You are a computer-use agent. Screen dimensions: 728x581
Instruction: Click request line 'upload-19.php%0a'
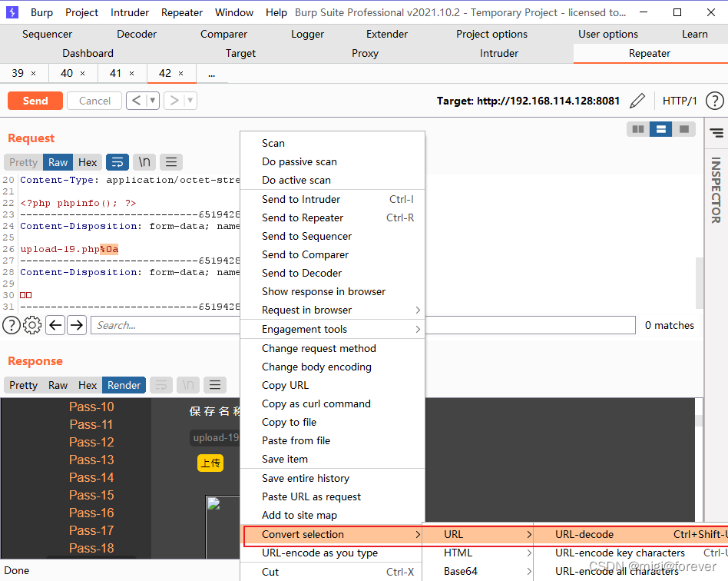69,249
